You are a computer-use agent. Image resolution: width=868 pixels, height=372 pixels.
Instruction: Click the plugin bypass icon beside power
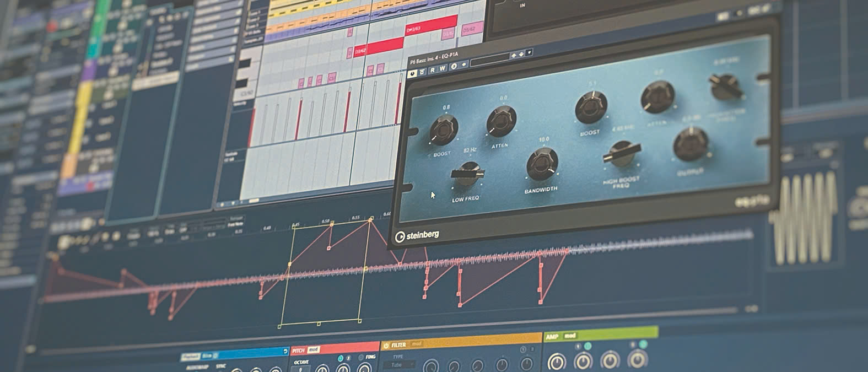click(x=422, y=72)
